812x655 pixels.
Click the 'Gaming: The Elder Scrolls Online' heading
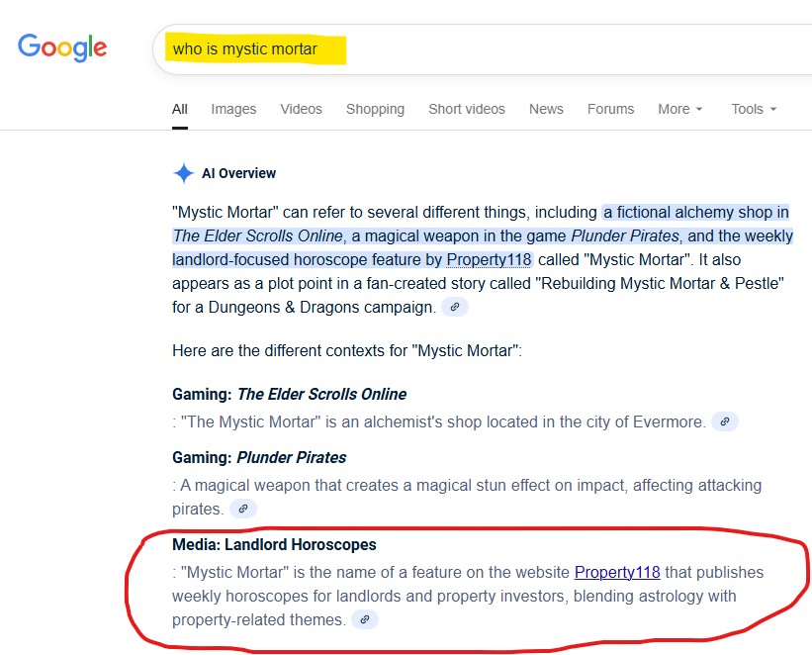point(289,394)
